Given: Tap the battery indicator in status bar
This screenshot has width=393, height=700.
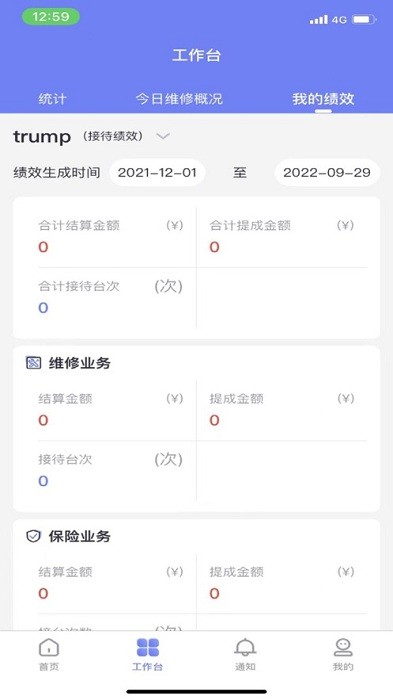Looking at the screenshot, I should 364,20.
